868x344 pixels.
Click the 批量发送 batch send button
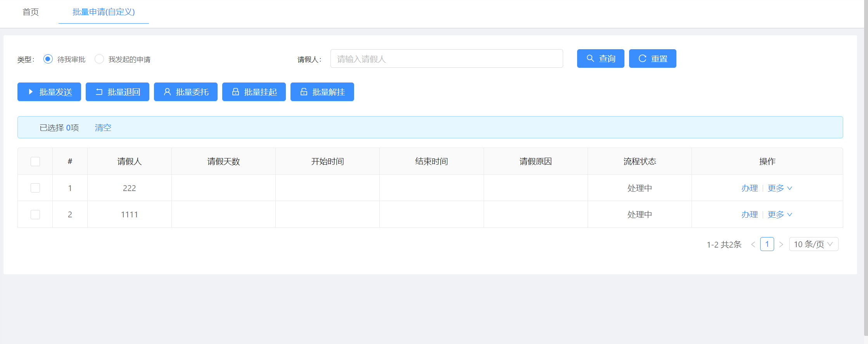(x=49, y=92)
